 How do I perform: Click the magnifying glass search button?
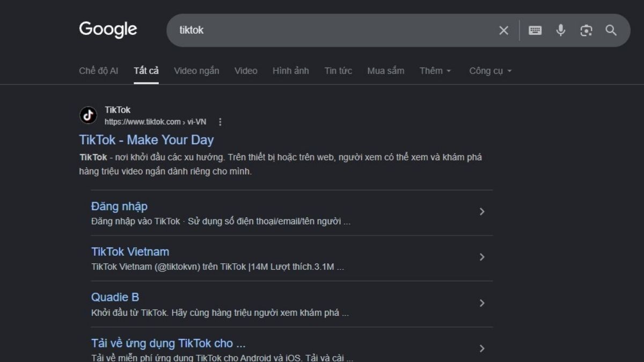coord(611,31)
